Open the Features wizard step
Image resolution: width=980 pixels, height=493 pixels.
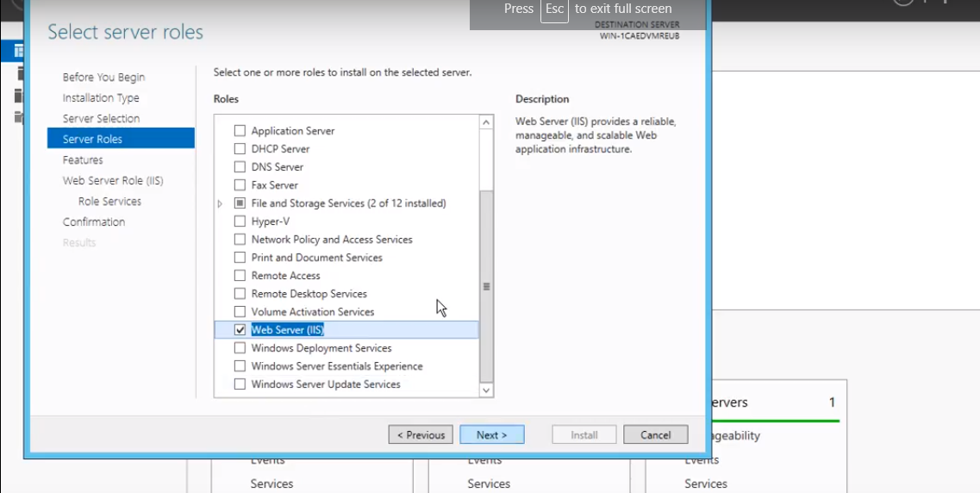tap(83, 160)
